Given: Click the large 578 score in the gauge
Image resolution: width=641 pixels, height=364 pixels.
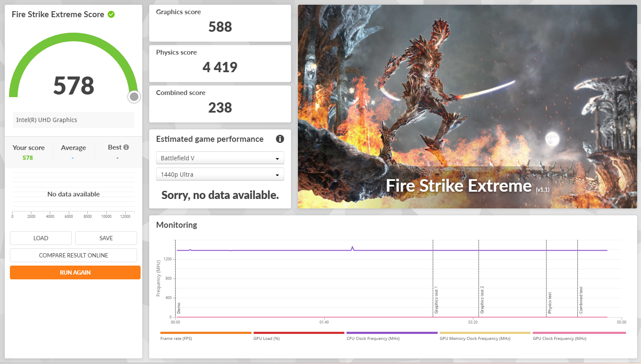Looking at the screenshot, I should (x=74, y=86).
